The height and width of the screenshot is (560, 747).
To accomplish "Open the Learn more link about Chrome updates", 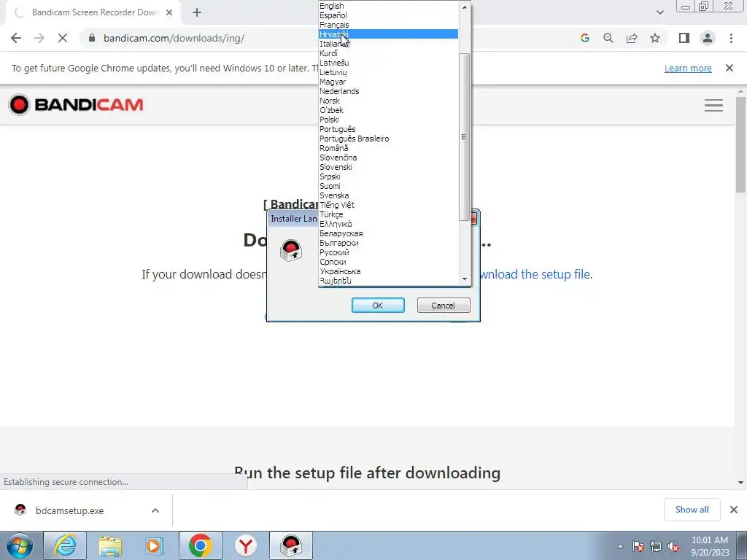I will point(688,68).
